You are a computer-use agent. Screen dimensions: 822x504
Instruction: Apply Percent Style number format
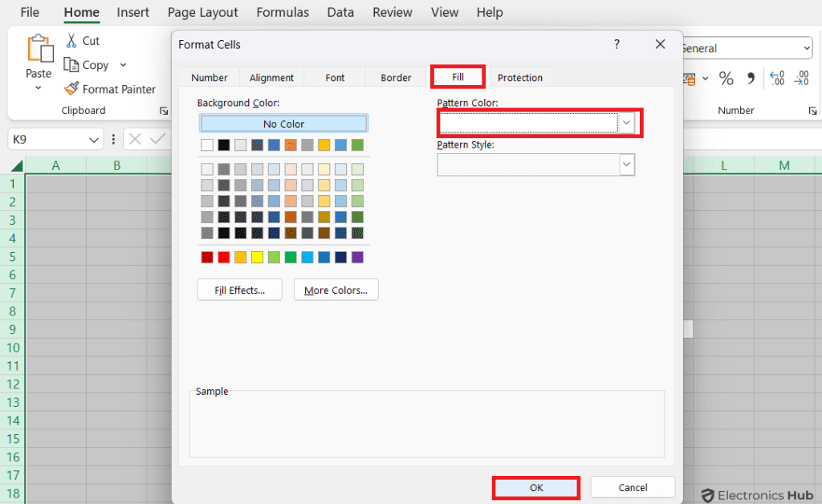pyautogui.click(x=726, y=79)
